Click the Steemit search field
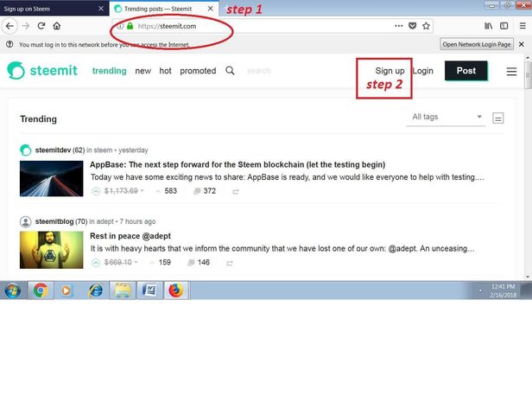Viewport: 532px width, 415px height. [258, 71]
